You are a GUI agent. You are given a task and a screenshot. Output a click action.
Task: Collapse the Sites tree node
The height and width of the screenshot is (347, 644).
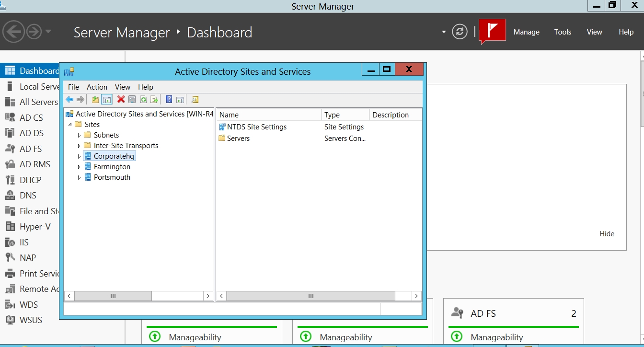(70, 125)
